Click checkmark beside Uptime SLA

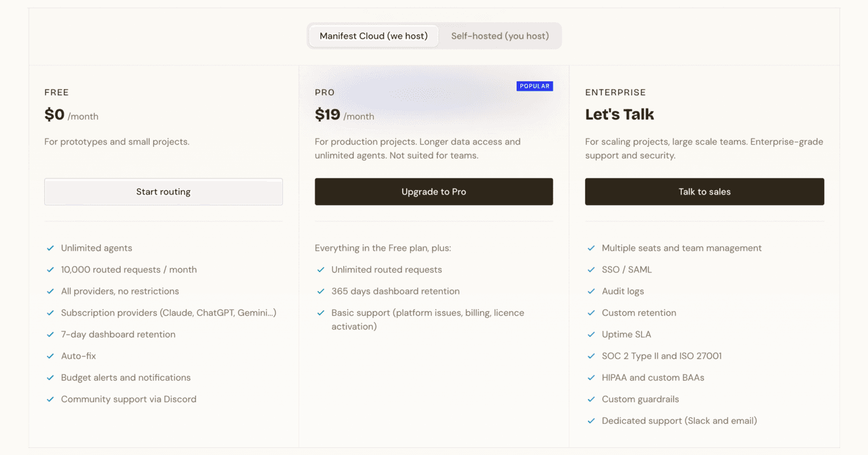(x=591, y=335)
